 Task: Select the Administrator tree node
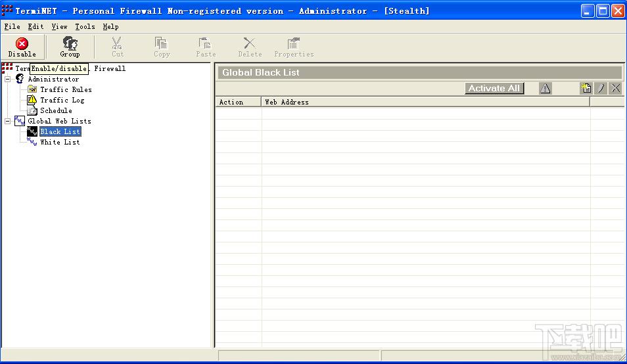coord(53,79)
